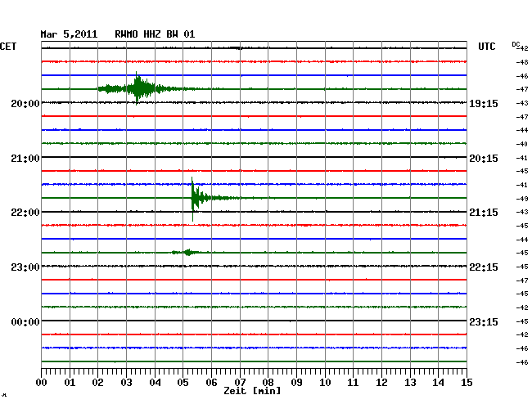The height and width of the screenshot is (404, 532).
Task: Click the "CET" label at top left
Action: tap(8, 47)
